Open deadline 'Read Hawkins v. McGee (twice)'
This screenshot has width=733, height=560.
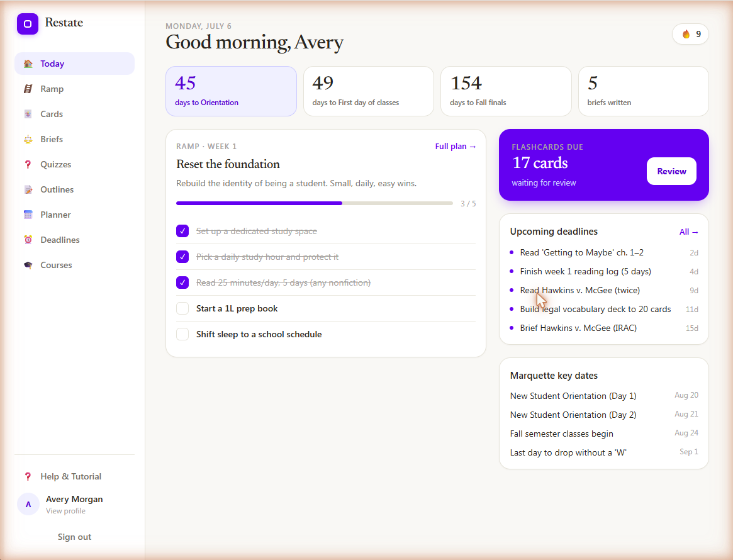[x=604, y=290]
